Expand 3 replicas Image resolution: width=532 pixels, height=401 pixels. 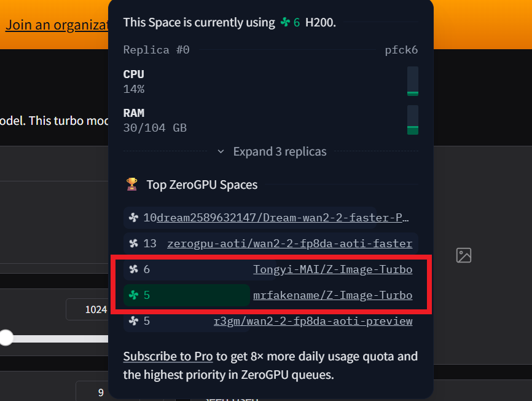pyautogui.click(x=280, y=151)
